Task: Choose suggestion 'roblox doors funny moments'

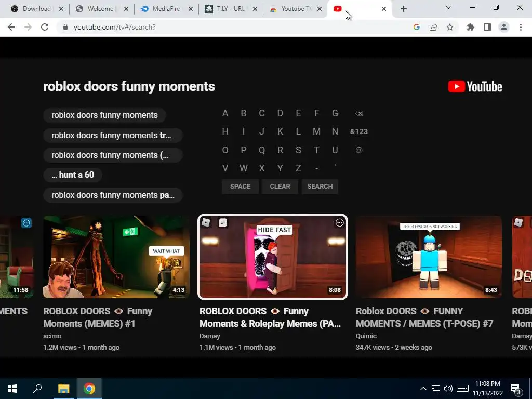Action: pos(104,115)
